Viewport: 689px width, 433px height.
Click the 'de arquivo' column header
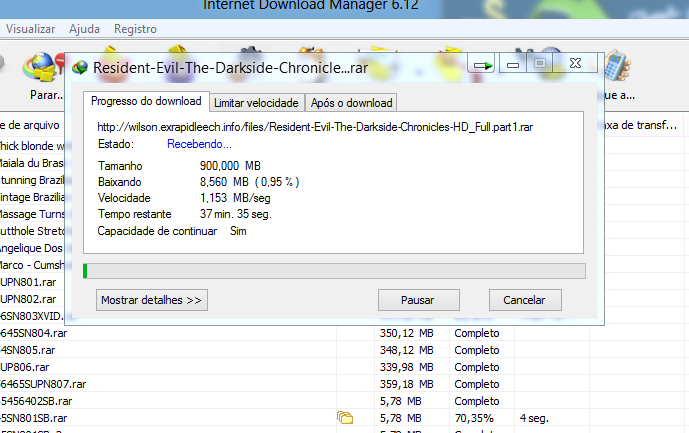click(30, 125)
